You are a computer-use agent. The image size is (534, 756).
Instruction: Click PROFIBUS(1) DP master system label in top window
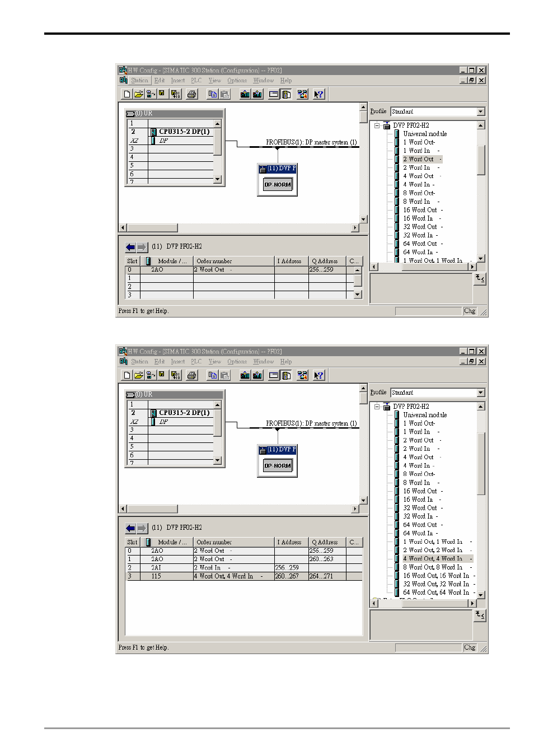coord(311,142)
